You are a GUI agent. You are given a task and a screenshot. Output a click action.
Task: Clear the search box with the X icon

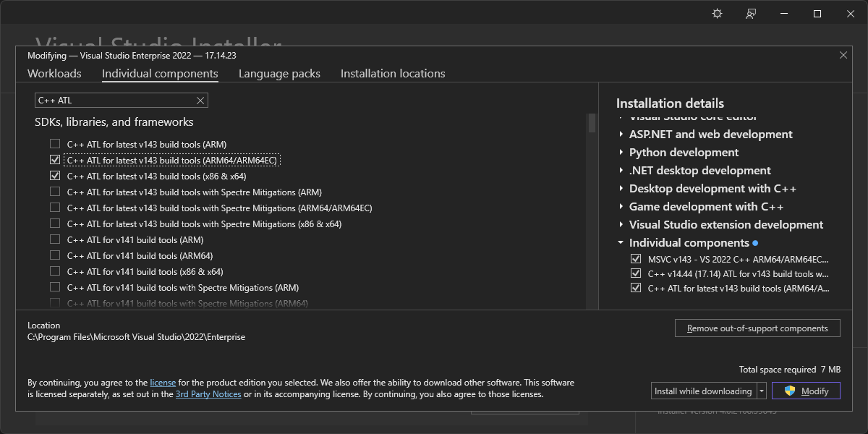point(201,101)
